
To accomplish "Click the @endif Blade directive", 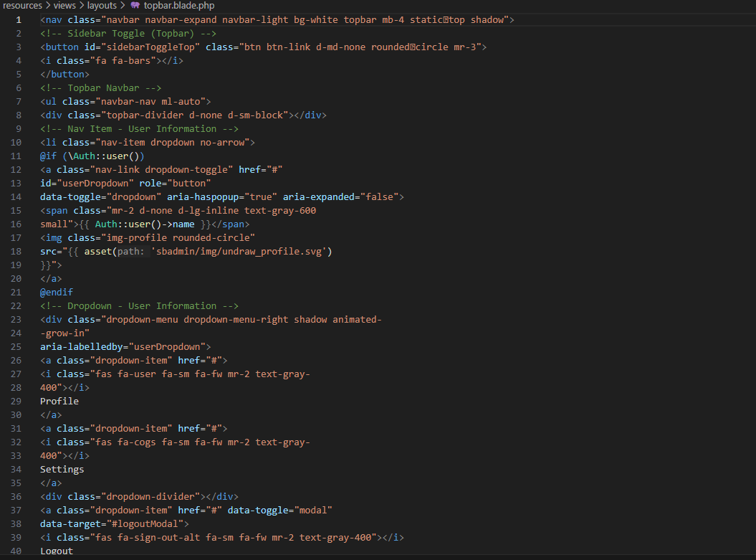I will (56, 292).
